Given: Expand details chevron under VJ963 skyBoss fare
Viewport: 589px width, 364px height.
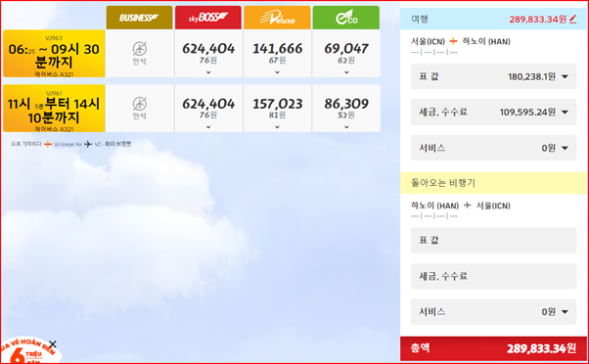Looking at the screenshot, I should point(208,72).
